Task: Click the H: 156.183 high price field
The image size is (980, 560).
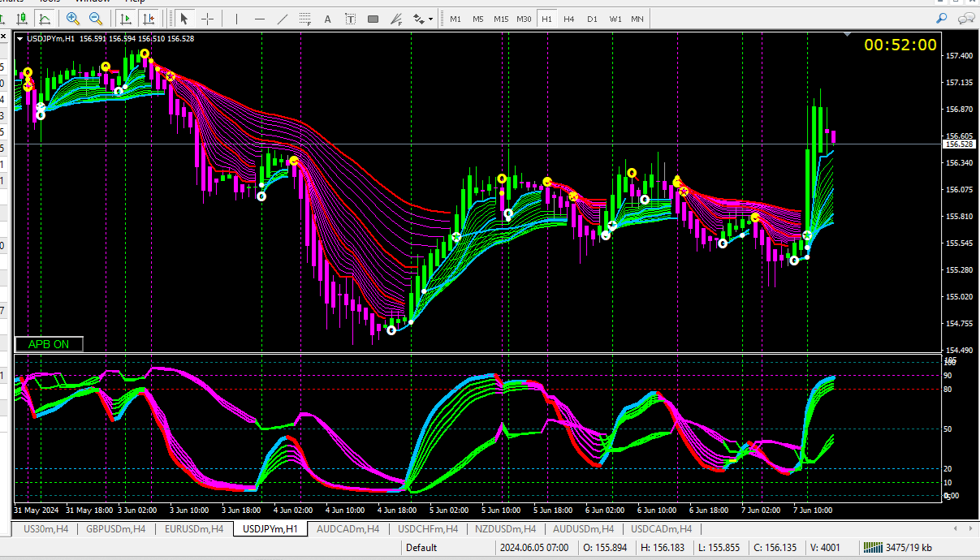Action: (x=663, y=548)
